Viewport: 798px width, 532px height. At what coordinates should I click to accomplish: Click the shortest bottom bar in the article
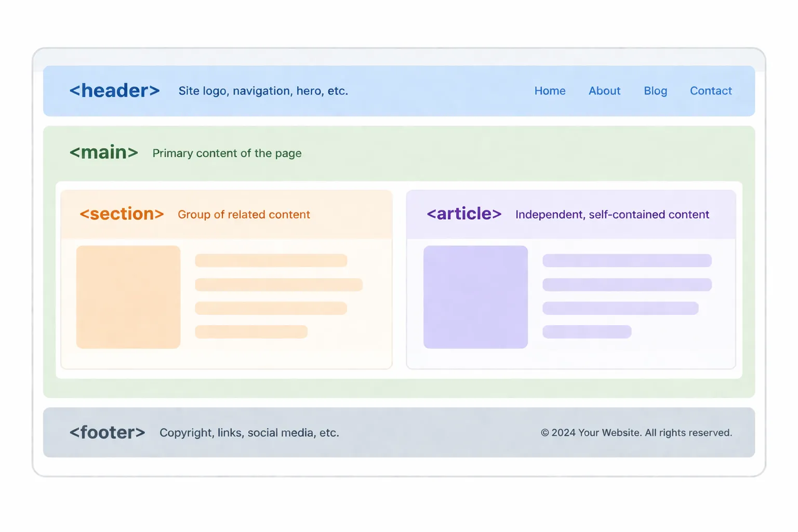[x=587, y=331]
